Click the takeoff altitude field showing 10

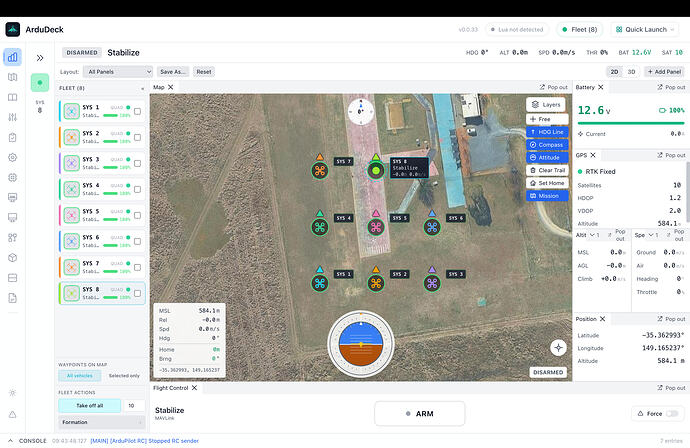[134, 406]
